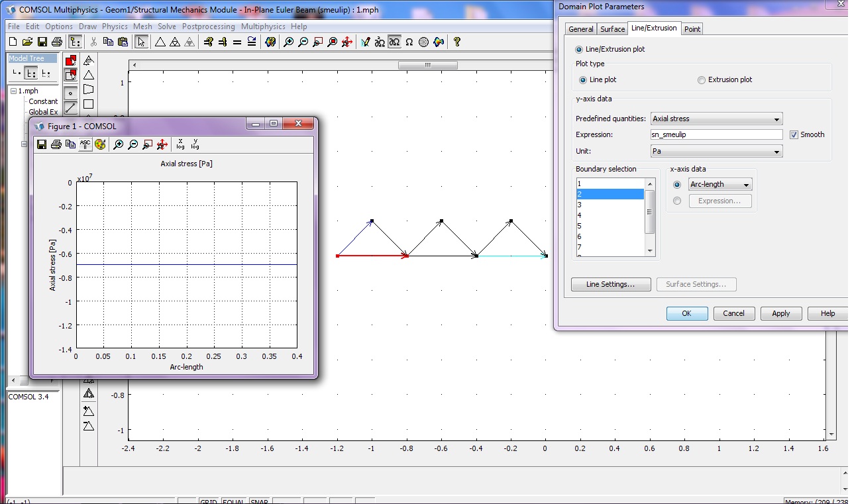
Task: Click the Initialize Mesh triangle icon
Action: [160, 42]
